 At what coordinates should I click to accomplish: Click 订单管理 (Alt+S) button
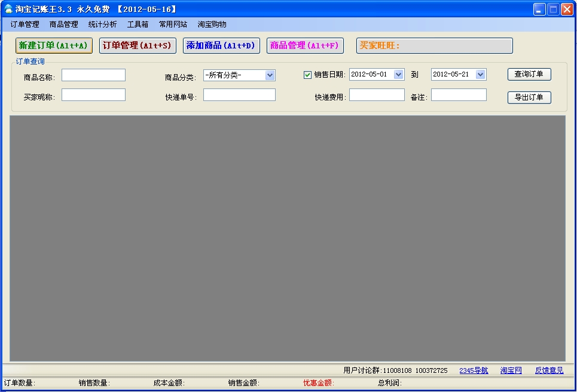pos(138,45)
